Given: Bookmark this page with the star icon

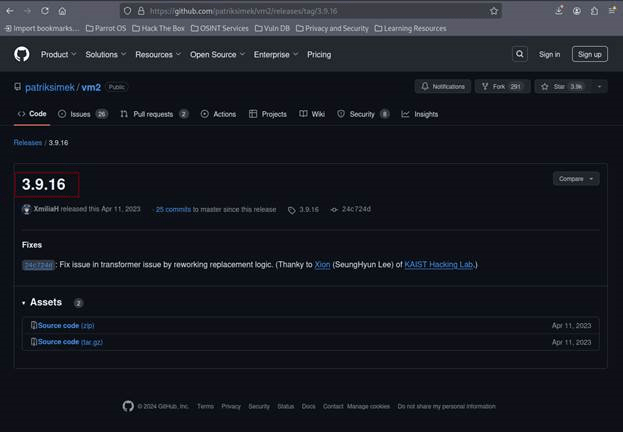Looking at the screenshot, I should pos(494,11).
